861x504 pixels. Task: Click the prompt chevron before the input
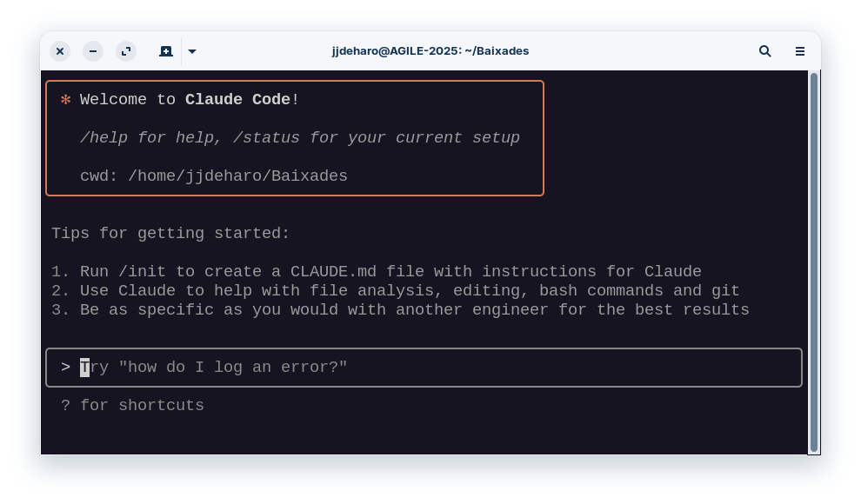click(65, 367)
